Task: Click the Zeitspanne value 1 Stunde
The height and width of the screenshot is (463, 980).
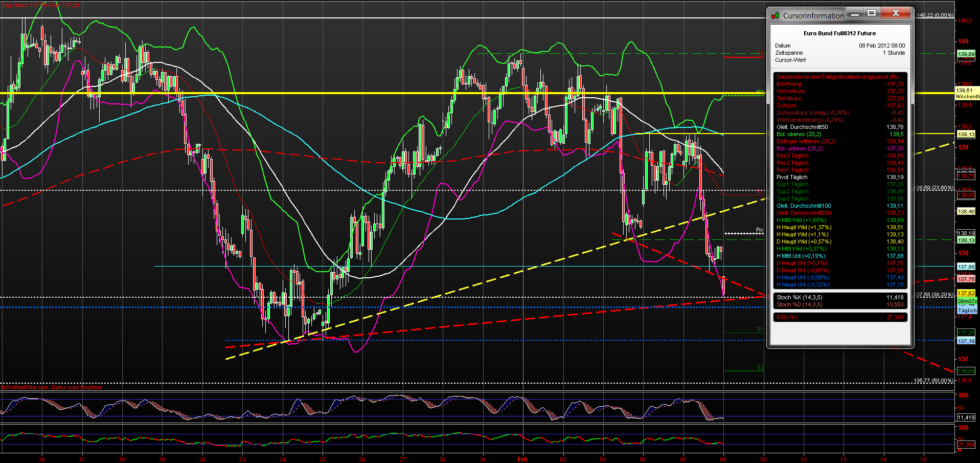Action: point(894,53)
